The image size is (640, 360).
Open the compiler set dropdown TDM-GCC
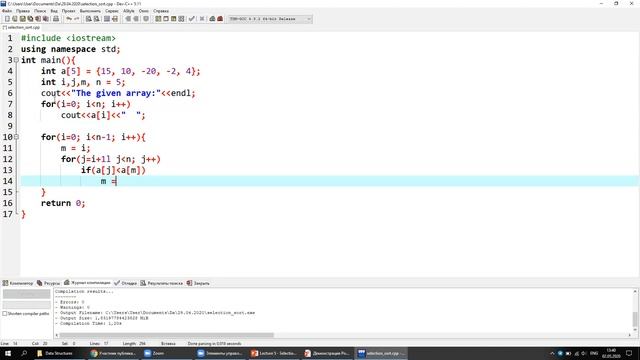[x=270, y=19]
